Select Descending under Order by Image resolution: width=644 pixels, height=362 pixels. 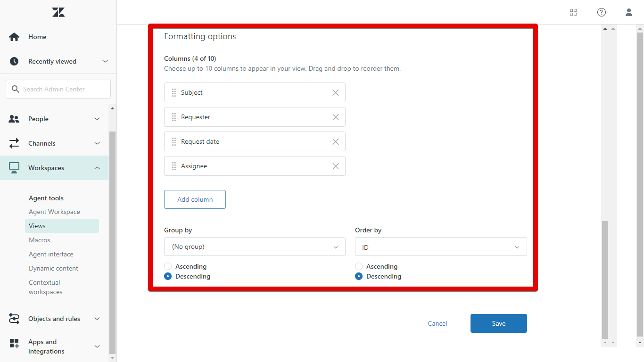pyautogui.click(x=359, y=276)
